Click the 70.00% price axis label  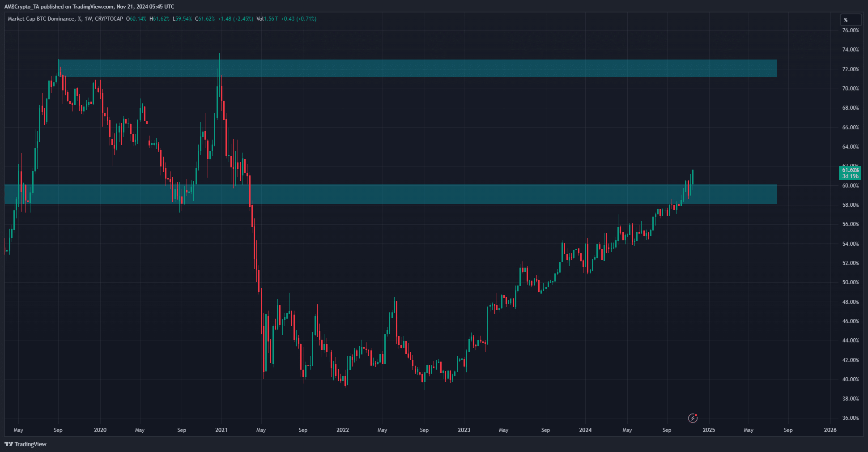851,89
